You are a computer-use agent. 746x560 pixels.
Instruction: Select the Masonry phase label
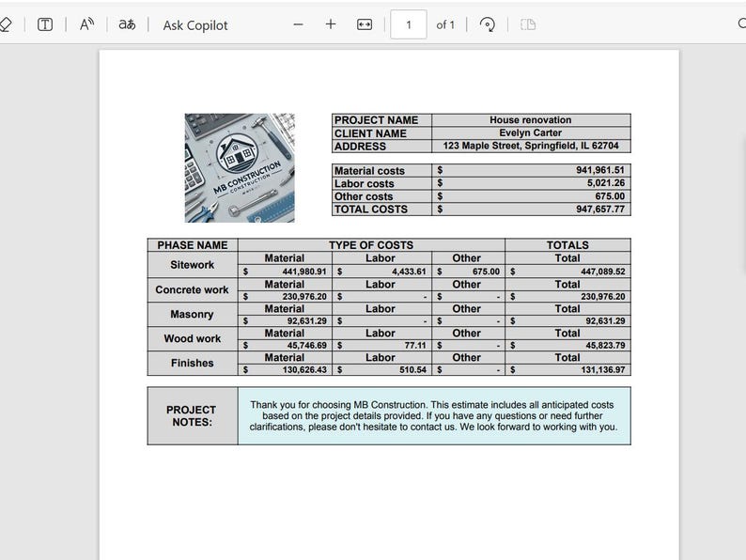[193, 314]
